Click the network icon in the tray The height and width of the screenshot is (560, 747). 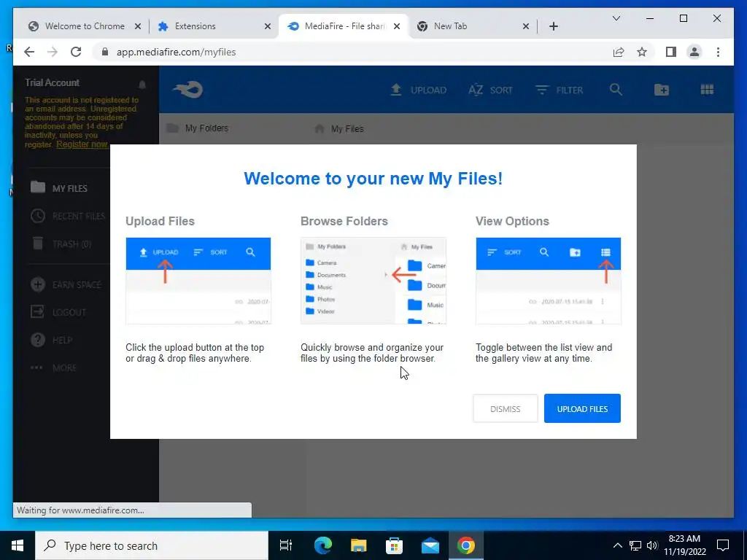pos(635,545)
